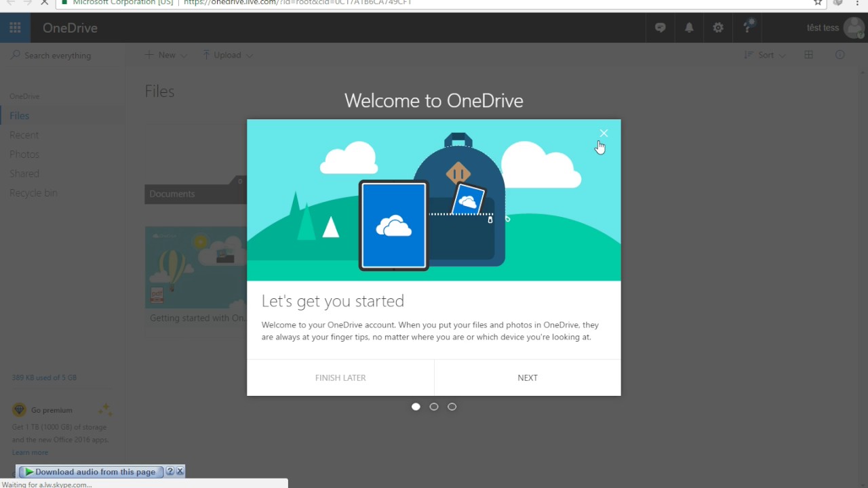Open the Skype chat icon in header

tap(660, 28)
